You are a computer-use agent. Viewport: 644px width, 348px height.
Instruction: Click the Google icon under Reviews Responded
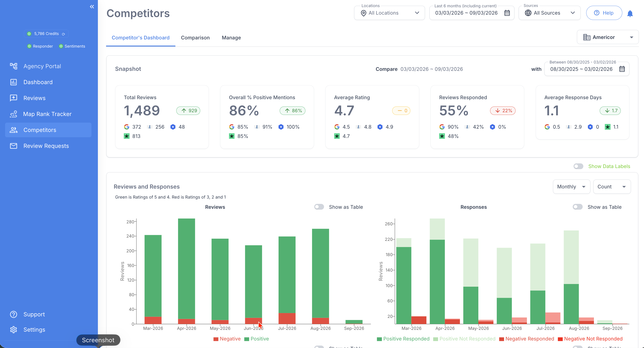coord(442,127)
